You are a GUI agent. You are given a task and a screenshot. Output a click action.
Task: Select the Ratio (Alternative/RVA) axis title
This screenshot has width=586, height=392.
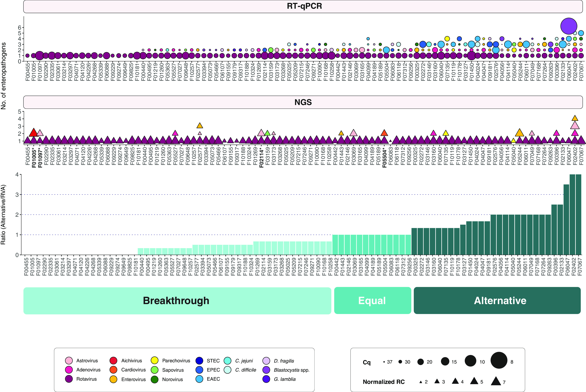point(3,215)
